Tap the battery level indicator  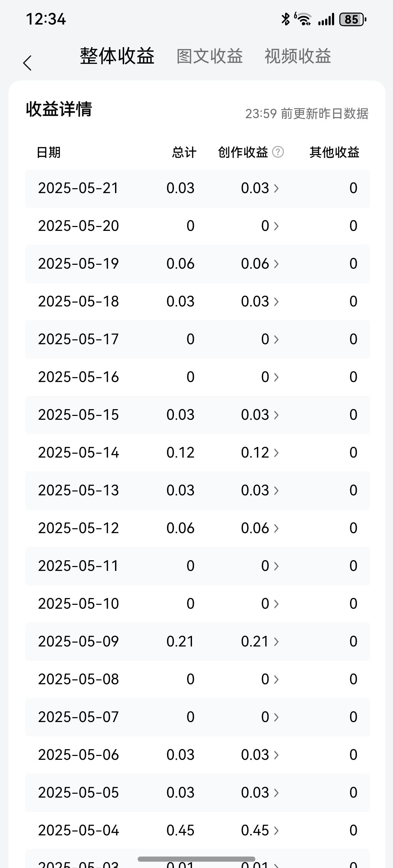pos(353,19)
